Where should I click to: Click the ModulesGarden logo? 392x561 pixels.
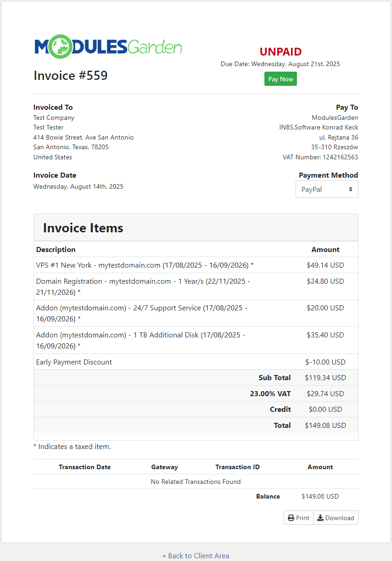pos(108,46)
